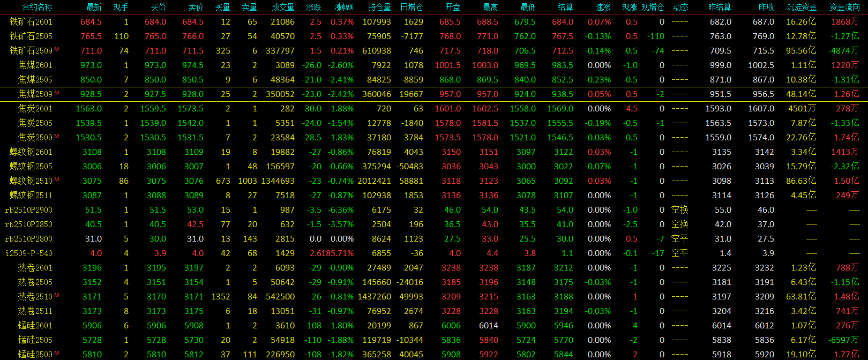Select the 焦煤2505 contract name
868x360 pixels.
[35, 79]
